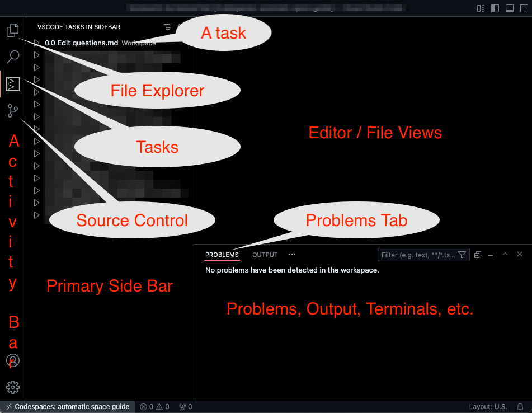Click 'Codespaces: automatic space guide' in status bar
This screenshot has height=413, width=532.
pos(67,407)
